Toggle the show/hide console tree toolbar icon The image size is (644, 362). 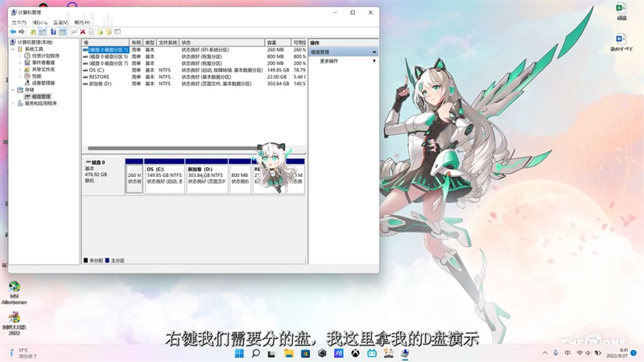click(x=43, y=31)
